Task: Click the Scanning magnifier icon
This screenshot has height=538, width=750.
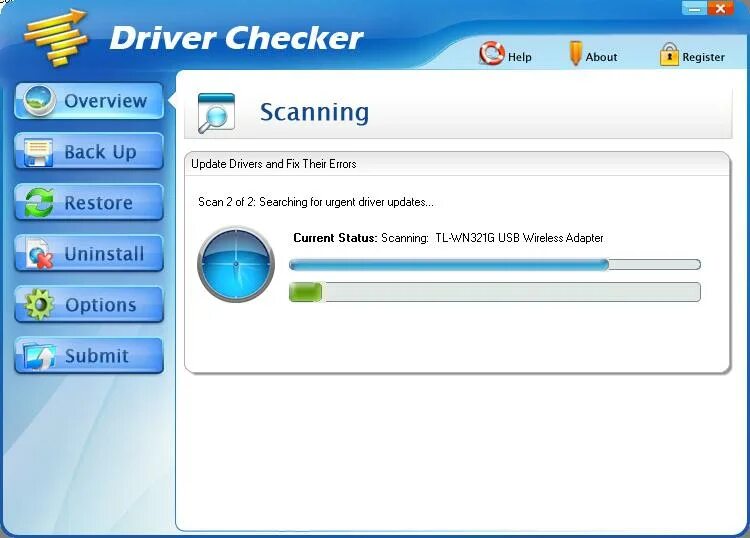Action: pos(216,113)
